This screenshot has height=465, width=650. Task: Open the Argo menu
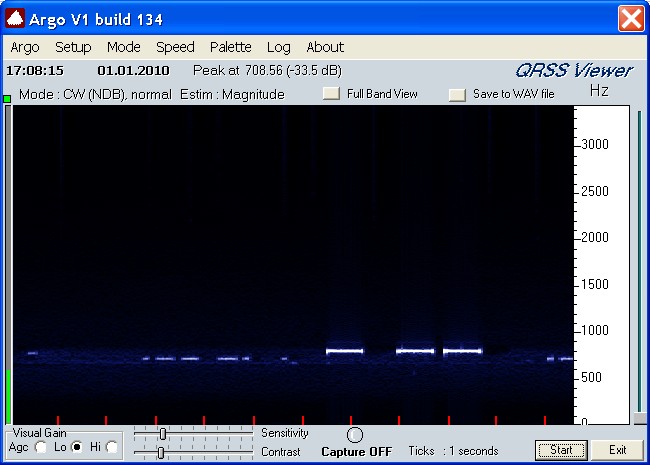tap(25, 47)
